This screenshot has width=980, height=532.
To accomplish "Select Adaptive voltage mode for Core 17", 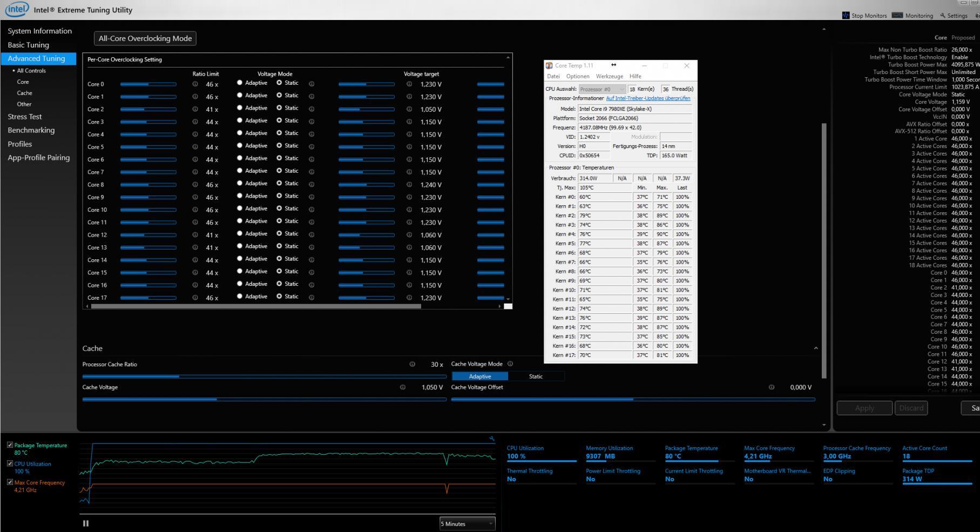I will (x=240, y=296).
